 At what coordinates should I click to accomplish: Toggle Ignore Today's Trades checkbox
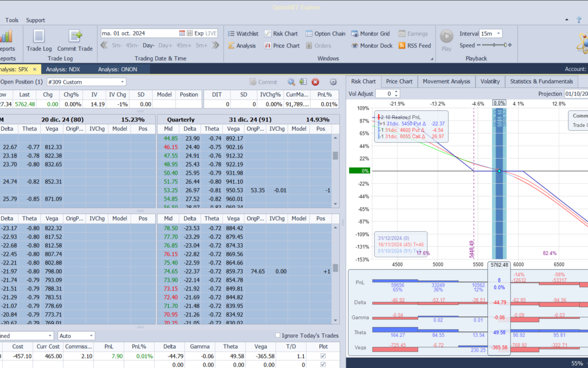pos(278,335)
